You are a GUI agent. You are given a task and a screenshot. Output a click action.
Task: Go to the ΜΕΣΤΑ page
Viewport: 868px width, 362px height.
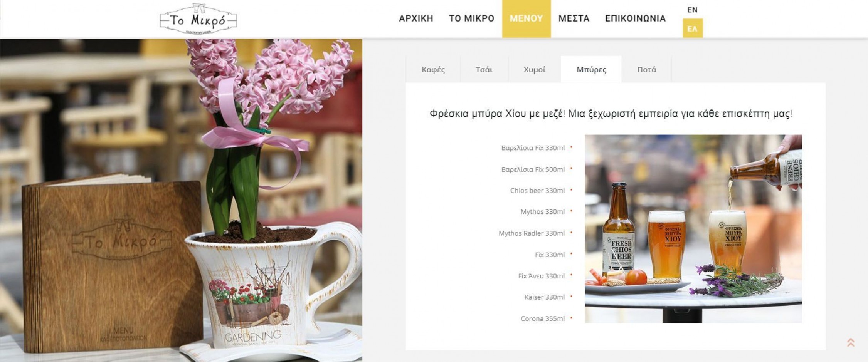573,18
